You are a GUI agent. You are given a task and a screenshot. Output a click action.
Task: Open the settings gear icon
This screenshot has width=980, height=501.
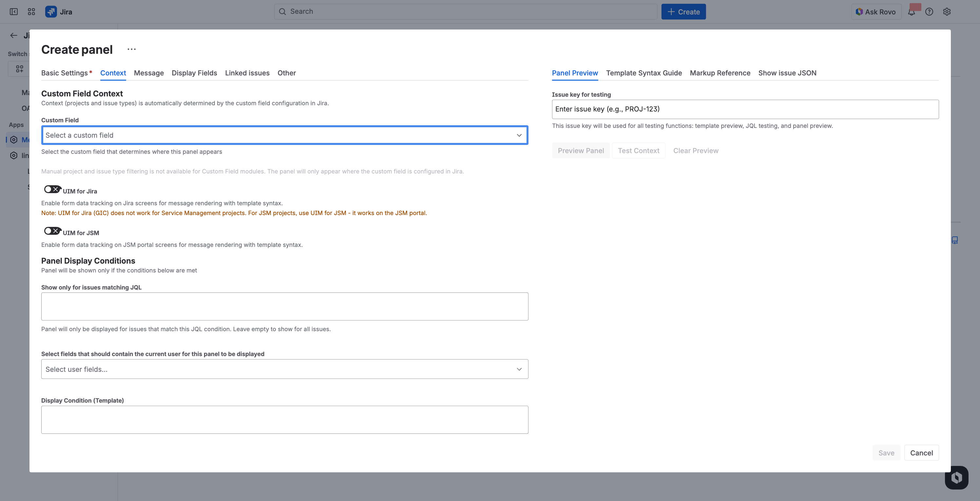point(947,11)
